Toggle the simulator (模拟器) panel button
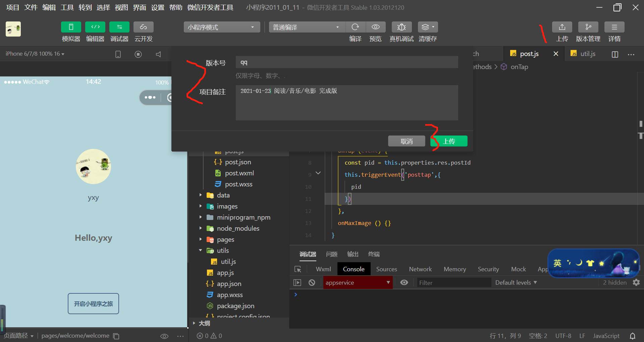 pos(71,27)
